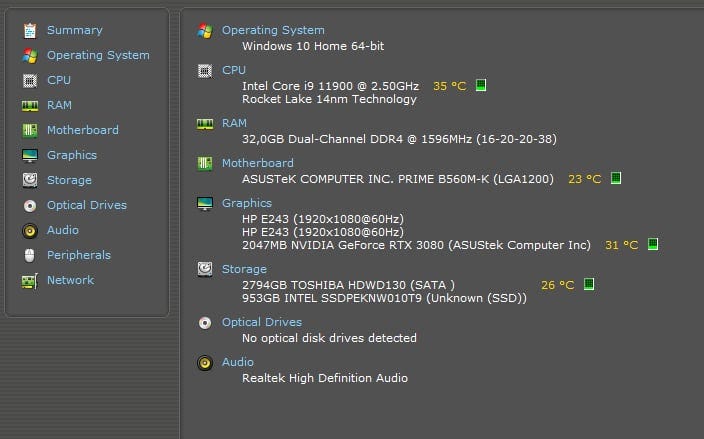
Task: Open Optical Drives in the sidebar
Action: tap(87, 205)
